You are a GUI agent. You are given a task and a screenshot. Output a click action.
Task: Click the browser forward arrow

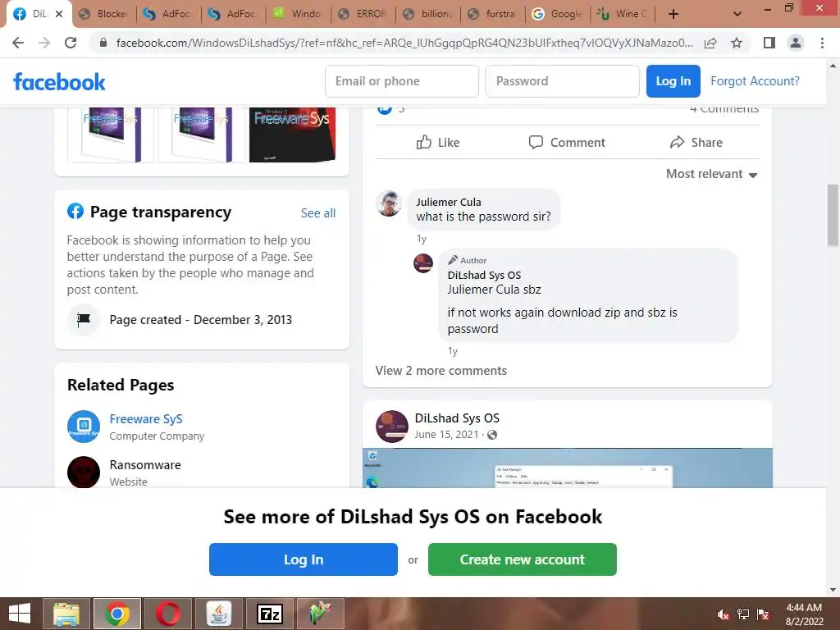44,43
